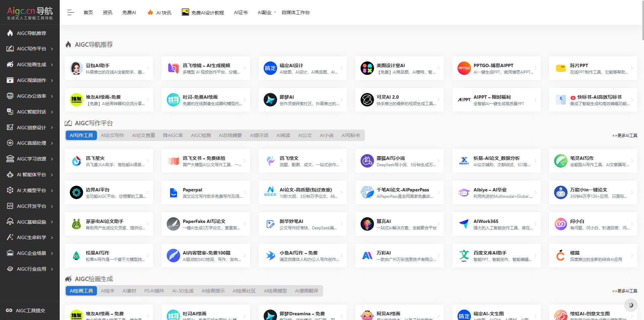The image size is (644, 320).
Task: Select the AI-3D生成 tab
Action: [x=183, y=291]
